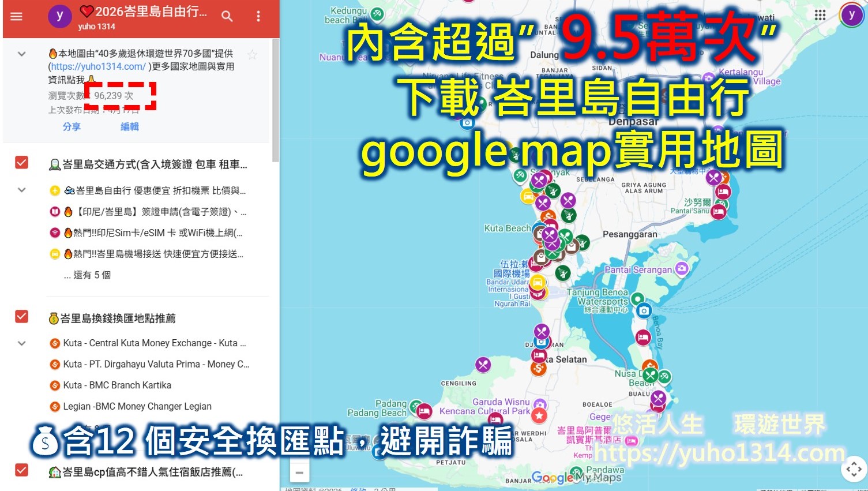The width and height of the screenshot is (868, 491).
Task: Select the blue camera pin below Tanjung Benoa Watersports
Action: tap(644, 311)
